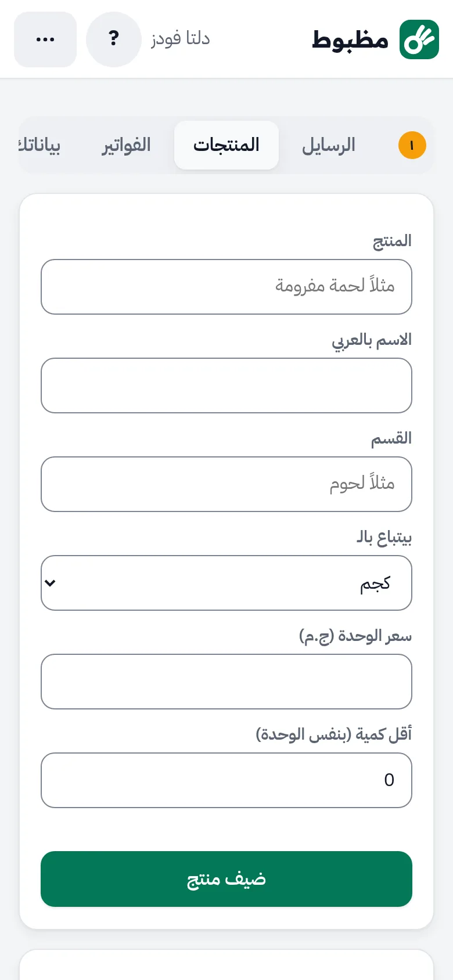Click the green مظبوط logo icon
This screenshot has width=453, height=980.
[419, 39]
